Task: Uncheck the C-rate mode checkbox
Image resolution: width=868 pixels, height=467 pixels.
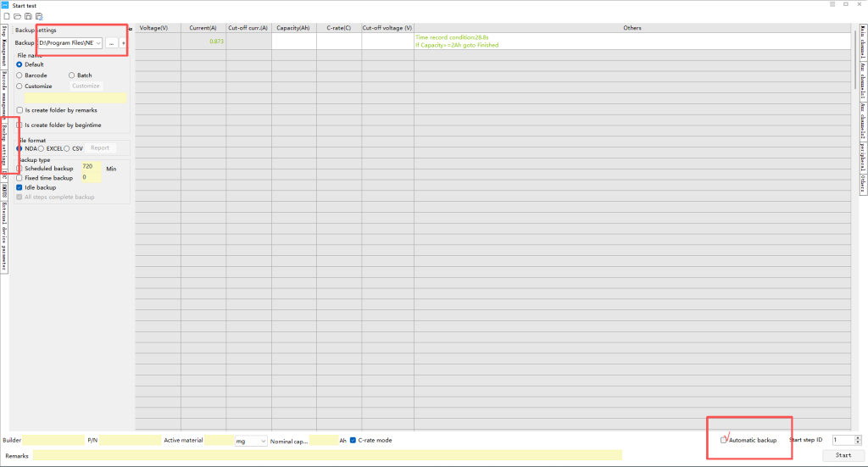Action: click(x=353, y=440)
